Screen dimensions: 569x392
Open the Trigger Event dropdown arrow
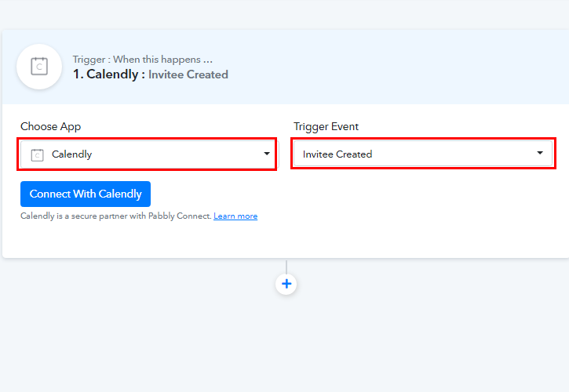tap(540, 153)
